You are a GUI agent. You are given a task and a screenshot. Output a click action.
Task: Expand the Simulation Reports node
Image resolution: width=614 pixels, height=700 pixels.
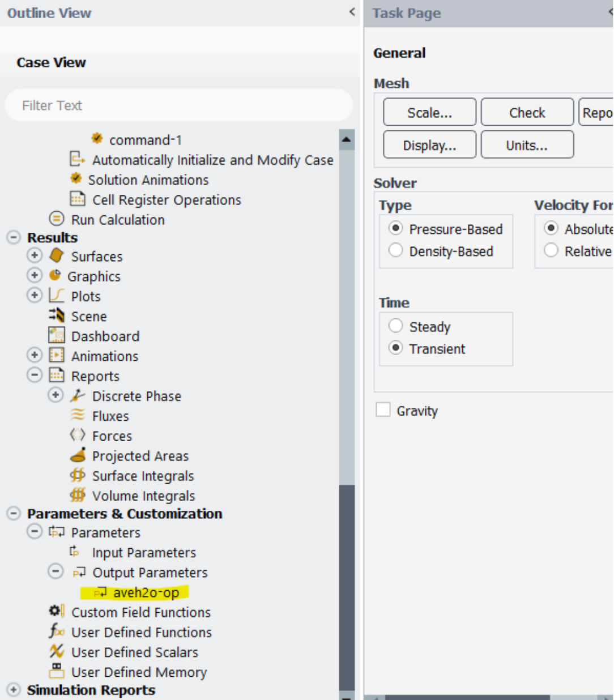click(x=14, y=690)
